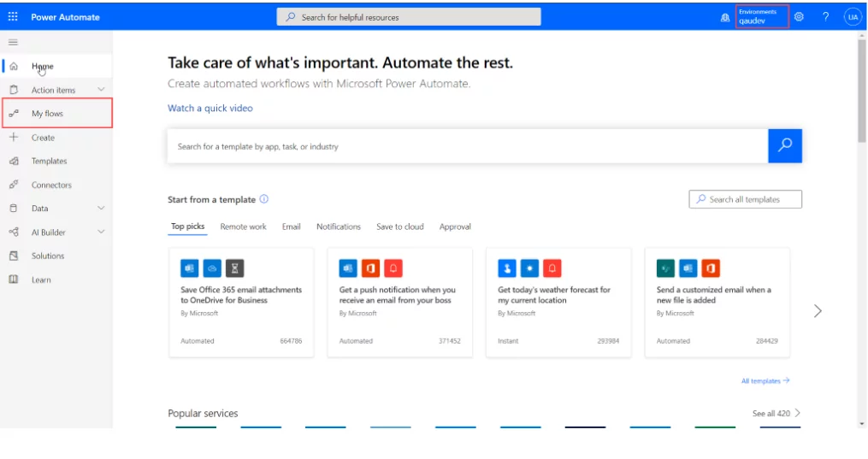
Task: Expand the AI Builder chevron
Action: pyautogui.click(x=101, y=232)
